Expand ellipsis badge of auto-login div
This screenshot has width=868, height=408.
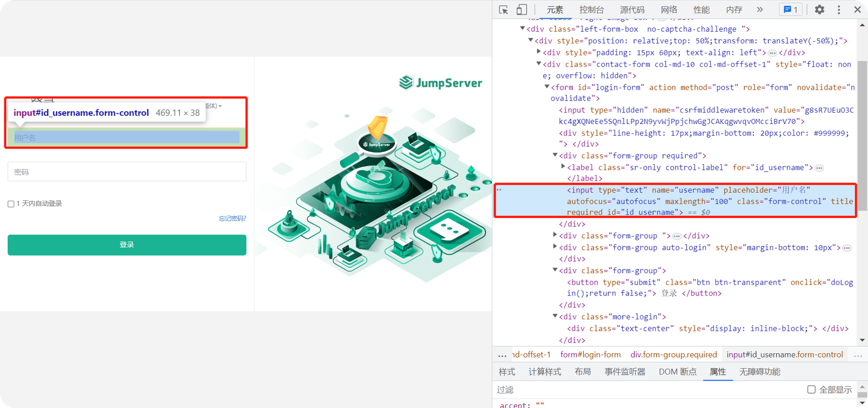click(847, 248)
